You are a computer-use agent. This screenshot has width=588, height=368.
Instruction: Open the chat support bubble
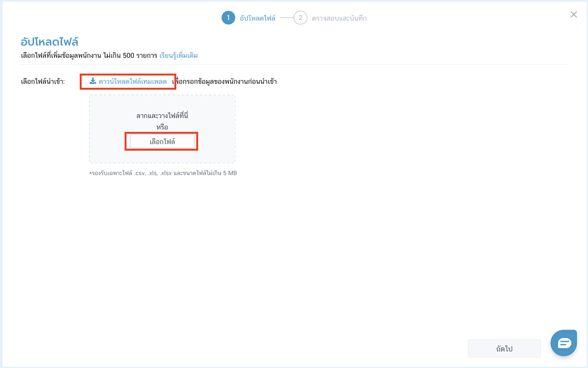point(564,343)
